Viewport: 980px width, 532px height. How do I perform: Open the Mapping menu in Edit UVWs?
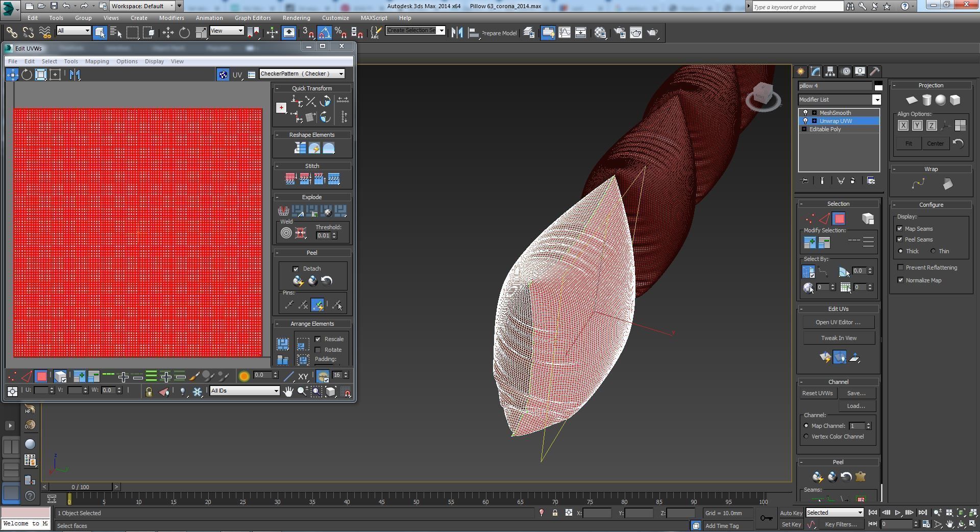[x=97, y=61]
